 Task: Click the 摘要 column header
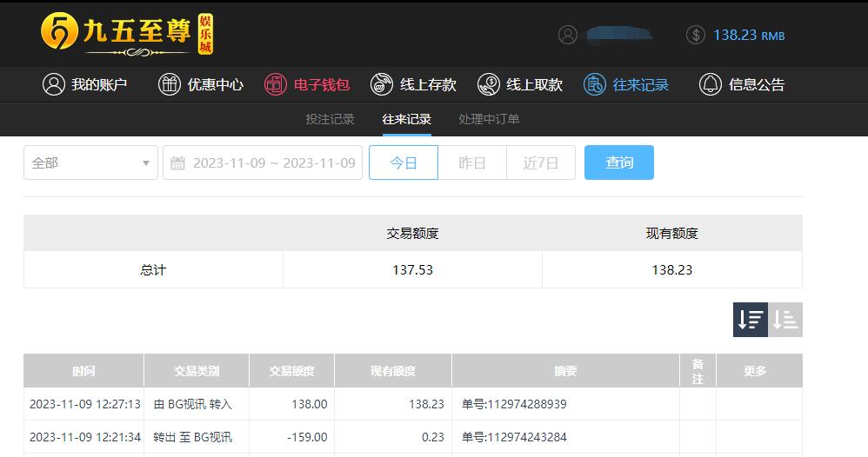point(565,371)
